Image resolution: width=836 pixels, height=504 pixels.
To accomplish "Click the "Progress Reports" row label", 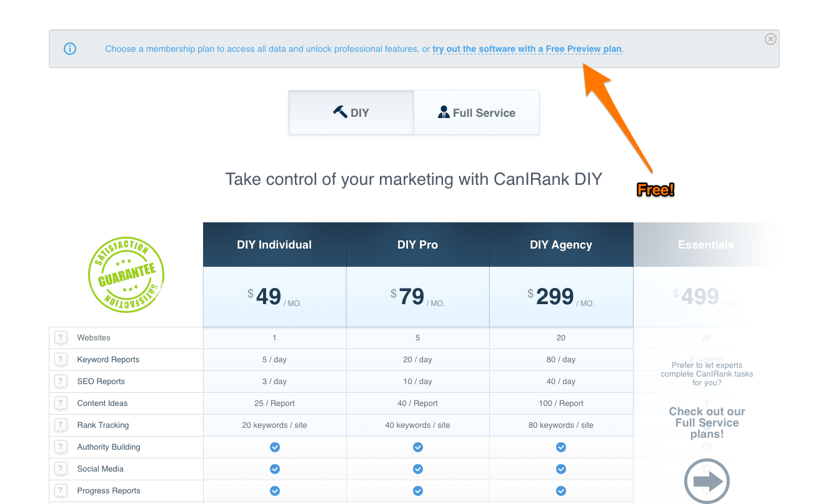I will click(x=108, y=491).
